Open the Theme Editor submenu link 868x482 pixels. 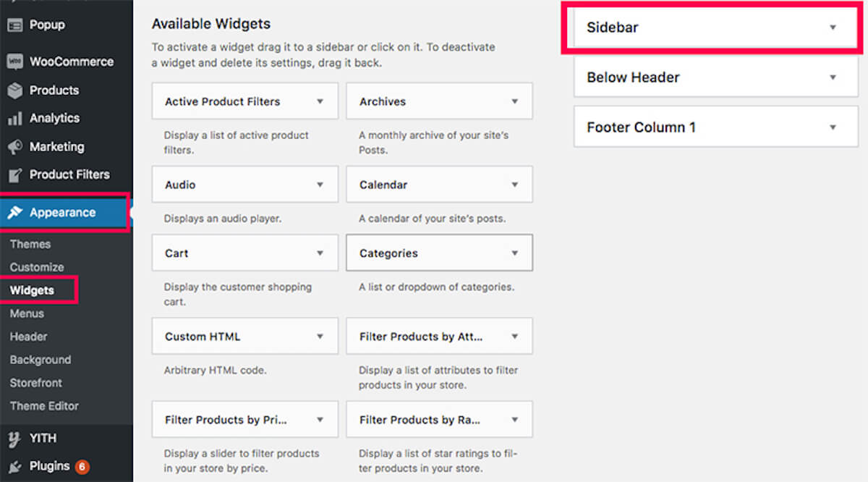point(44,406)
